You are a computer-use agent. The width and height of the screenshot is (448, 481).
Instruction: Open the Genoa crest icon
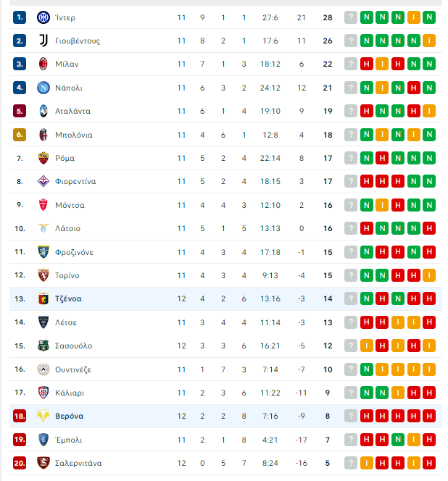pyautogui.click(x=43, y=298)
